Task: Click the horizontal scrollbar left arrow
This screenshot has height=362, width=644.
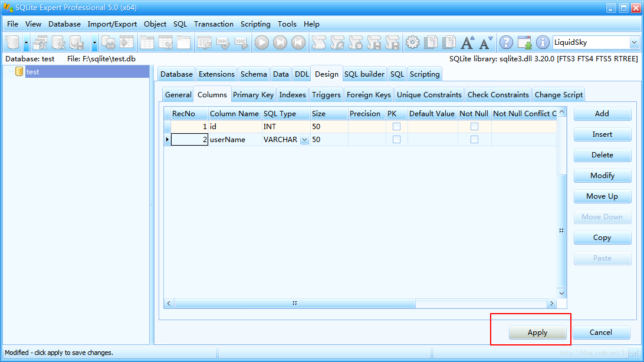Action: pos(169,303)
